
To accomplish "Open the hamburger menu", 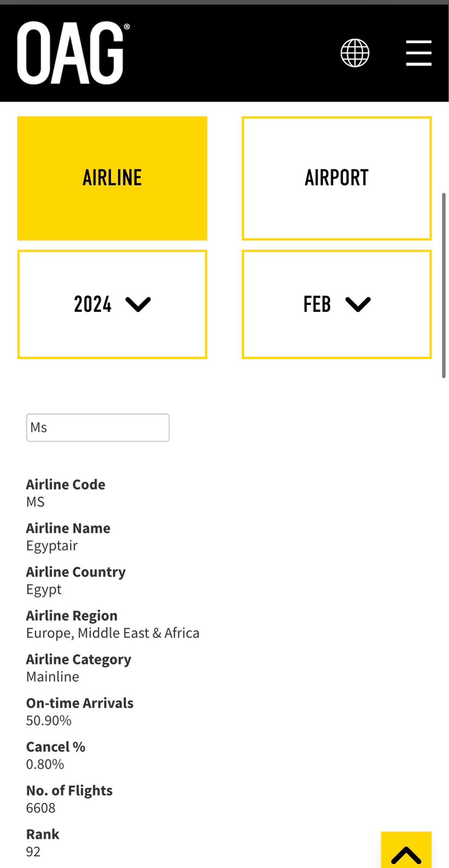I will click(419, 53).
